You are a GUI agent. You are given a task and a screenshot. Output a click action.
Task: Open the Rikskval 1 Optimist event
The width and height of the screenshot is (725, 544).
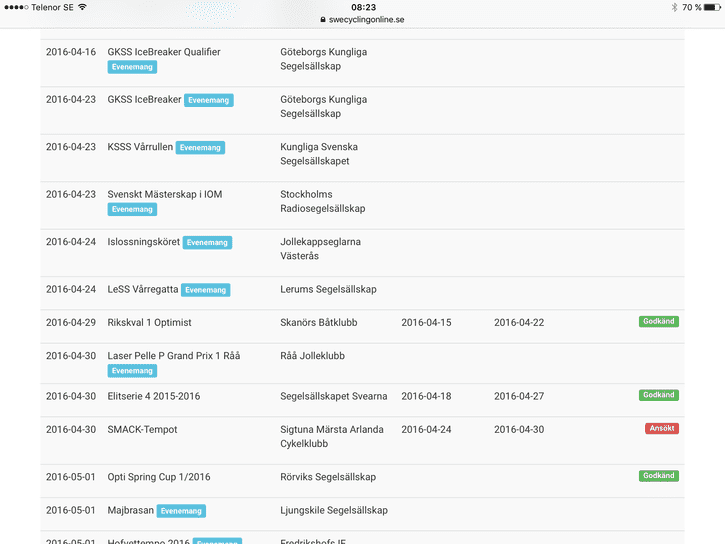point(149,323)
